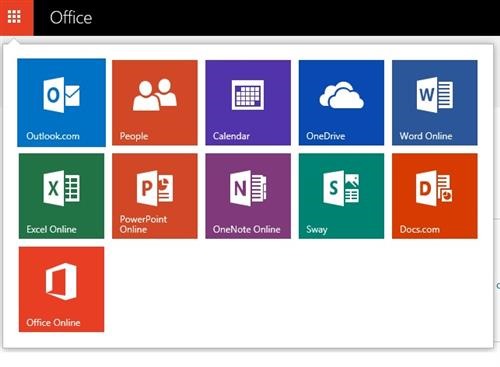Launch the Calendar tile

pos(248,103)
